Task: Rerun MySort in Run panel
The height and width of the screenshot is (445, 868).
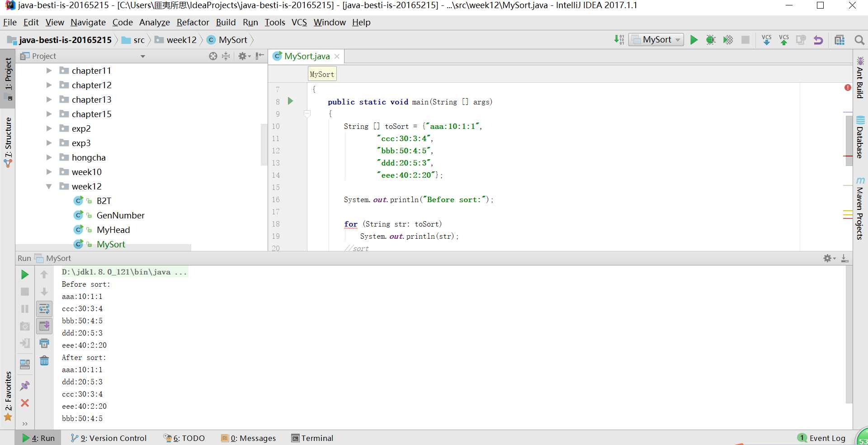Action: 25,275
